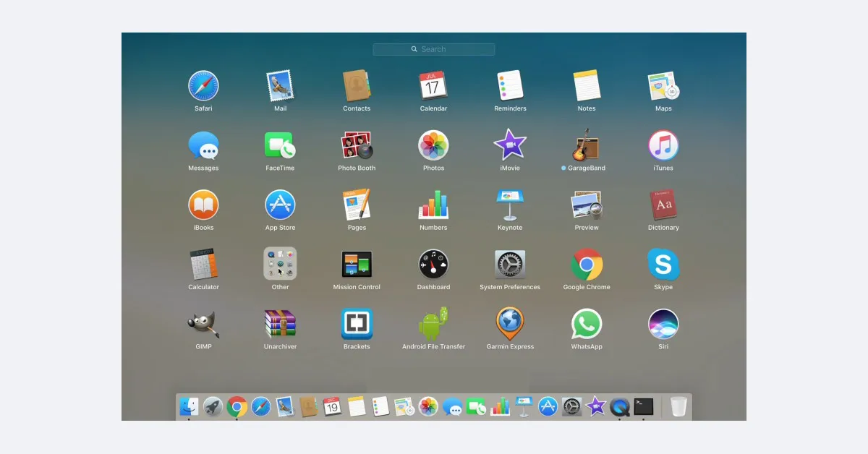Open Dashboard app
868x454 pixels.
pos(433,264)
